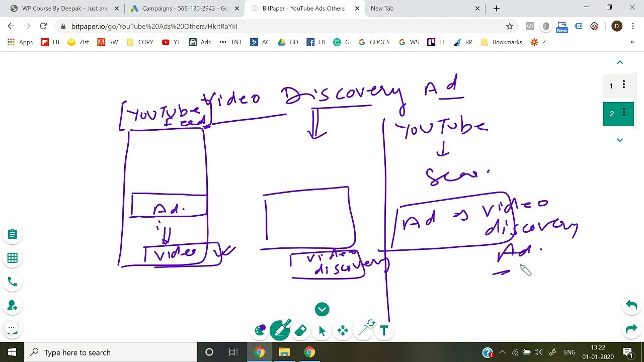This screenshot has width=644, height=362.
Task: Open the Chrome profile D avatar
Action: (x=617, y=26)
